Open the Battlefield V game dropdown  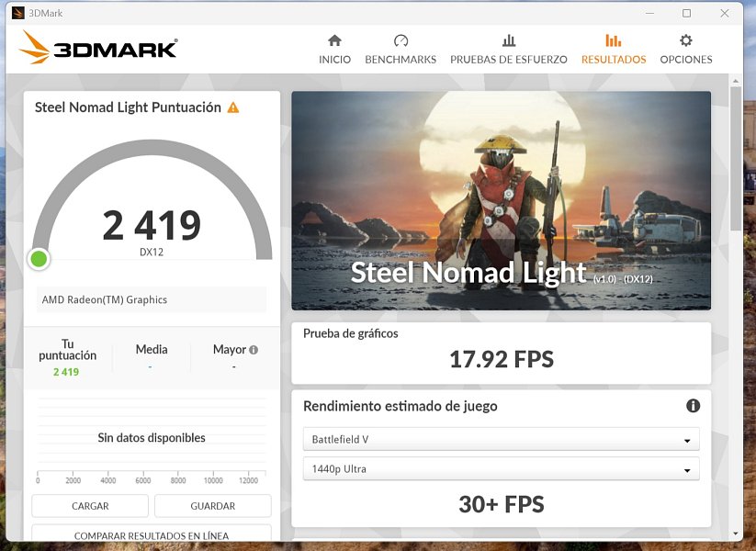[501, 439]
